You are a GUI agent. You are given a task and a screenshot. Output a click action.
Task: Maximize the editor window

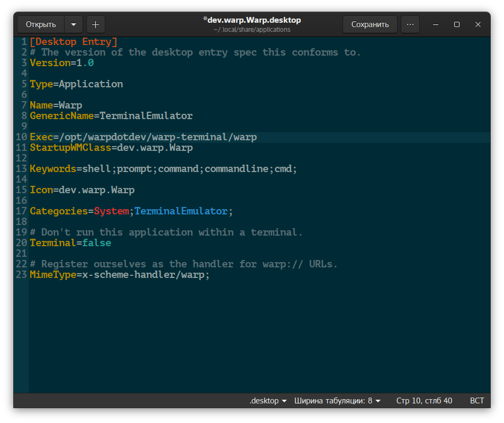click(x=456, y=24)
